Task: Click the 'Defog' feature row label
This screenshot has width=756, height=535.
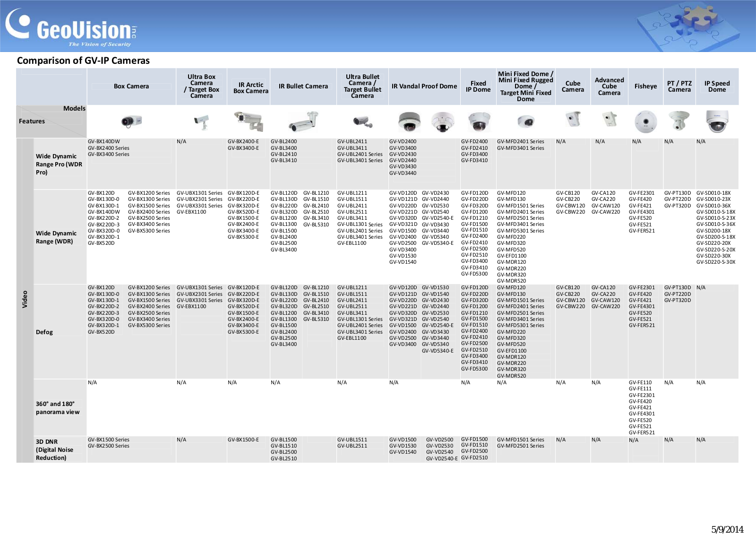Action: 44,332
